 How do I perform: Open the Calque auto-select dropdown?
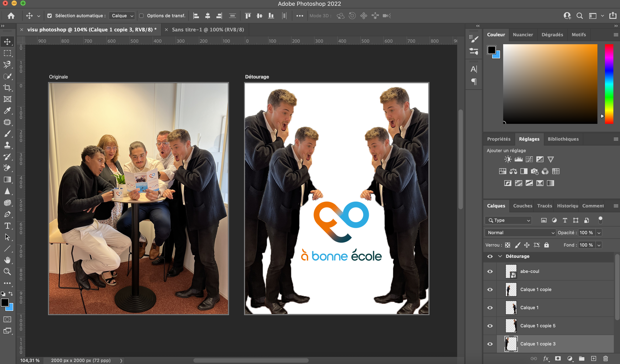point(122,16)
